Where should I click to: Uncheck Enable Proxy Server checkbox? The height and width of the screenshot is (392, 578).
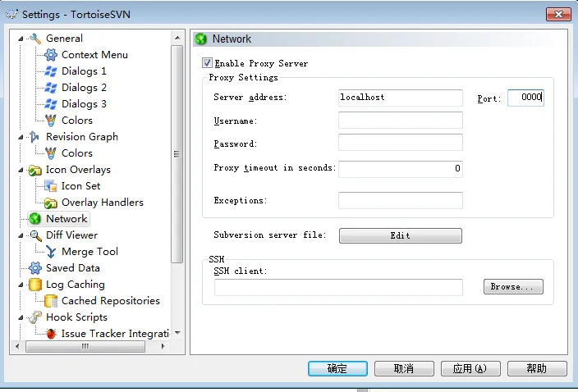coord(207,63)
